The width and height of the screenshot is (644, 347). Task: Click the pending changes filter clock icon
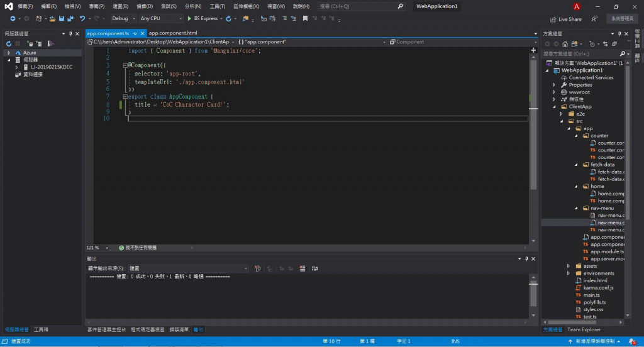(592, 44)
